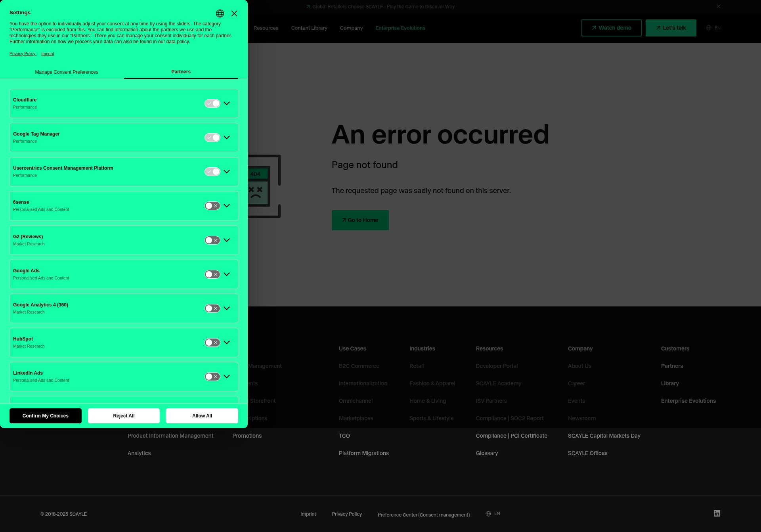Open SCAYLE Capital Markets Day link
This screenshot has width=761, height=532.
604,436
